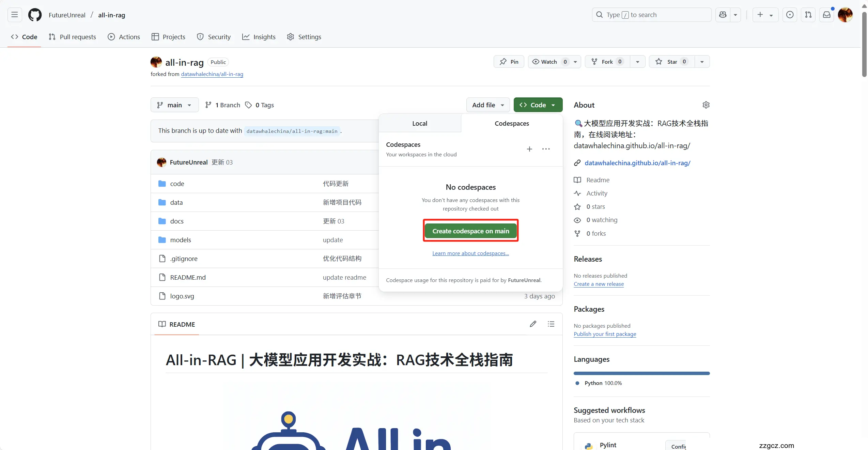
Task: Open the codespaces three-dot options menu
Action: 546,149
